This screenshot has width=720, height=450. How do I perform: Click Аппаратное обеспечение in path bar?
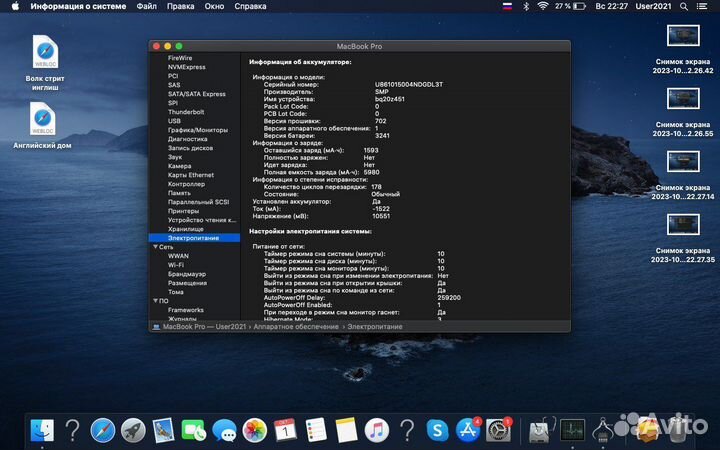pos(296,326)
